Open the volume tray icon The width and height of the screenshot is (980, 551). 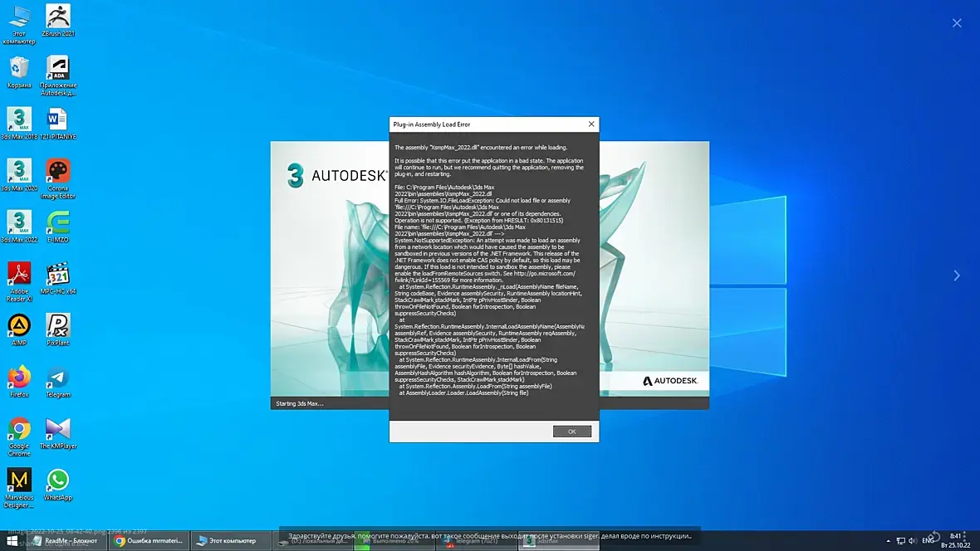pyautogui.click(x=912, y=541)
